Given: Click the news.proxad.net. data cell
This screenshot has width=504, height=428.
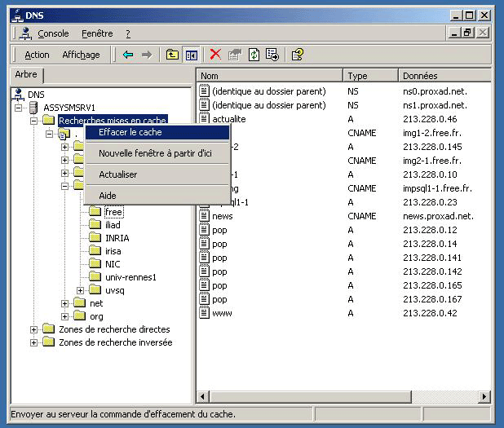Looking at the screenshot, I should tap(439, 216).
